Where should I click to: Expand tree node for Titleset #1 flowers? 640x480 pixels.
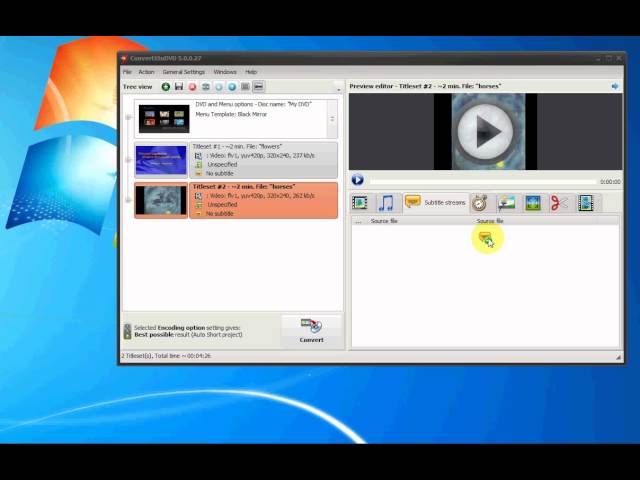point(128,160)
